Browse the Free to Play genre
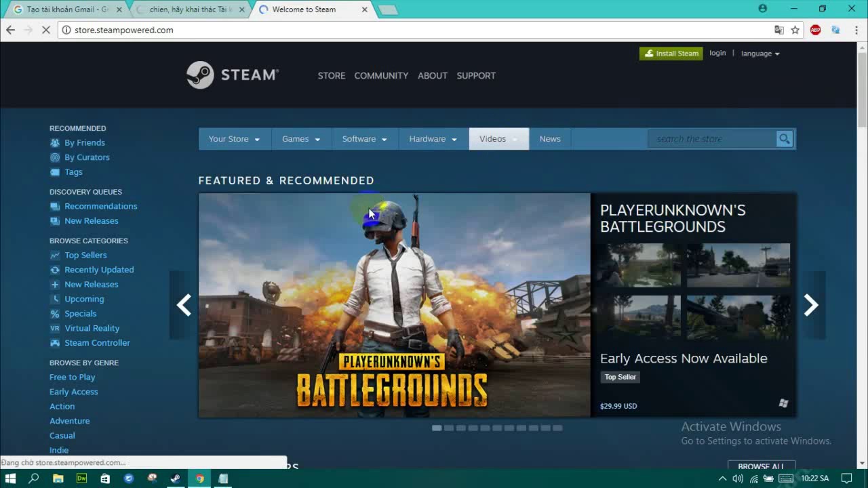The image size is (868, 488). [72, 378]
